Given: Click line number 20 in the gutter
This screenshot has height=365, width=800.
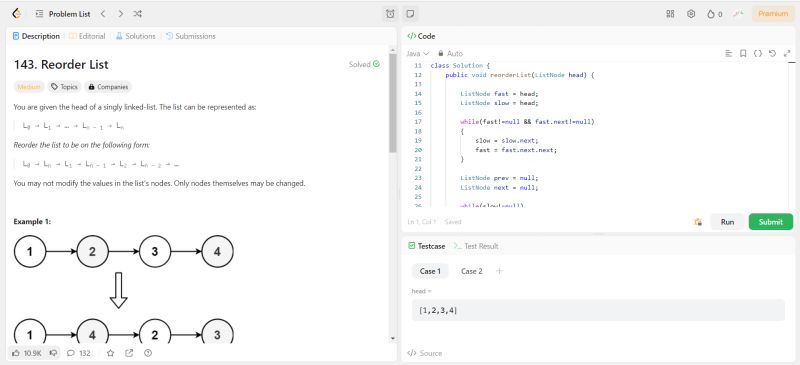Looking at the screenshot, I should [418, 150].
